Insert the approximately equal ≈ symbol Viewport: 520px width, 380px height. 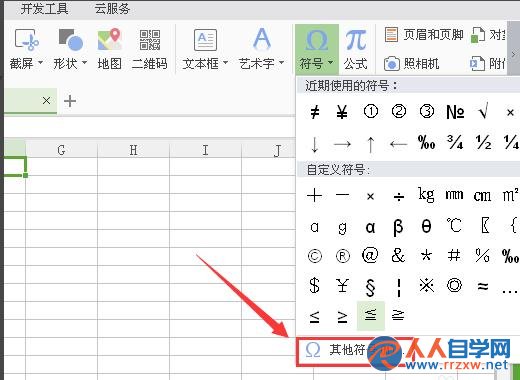[x=483, y=286]
